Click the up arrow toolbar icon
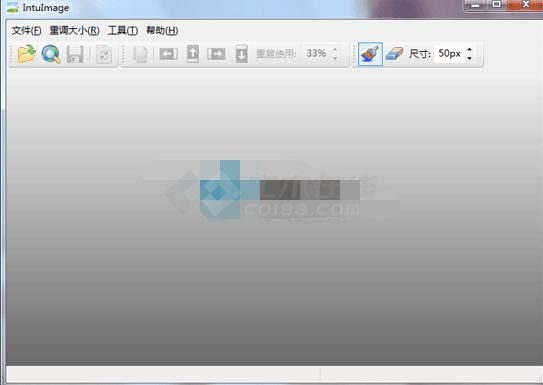543x385 pixels. pyautogui.click(x=193, y=54)
